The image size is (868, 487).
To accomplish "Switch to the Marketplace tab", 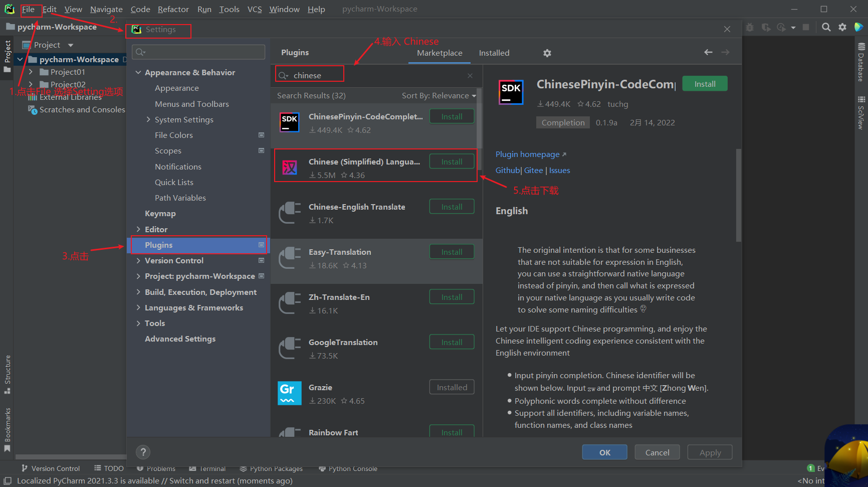I will click(x=440, y=53).
